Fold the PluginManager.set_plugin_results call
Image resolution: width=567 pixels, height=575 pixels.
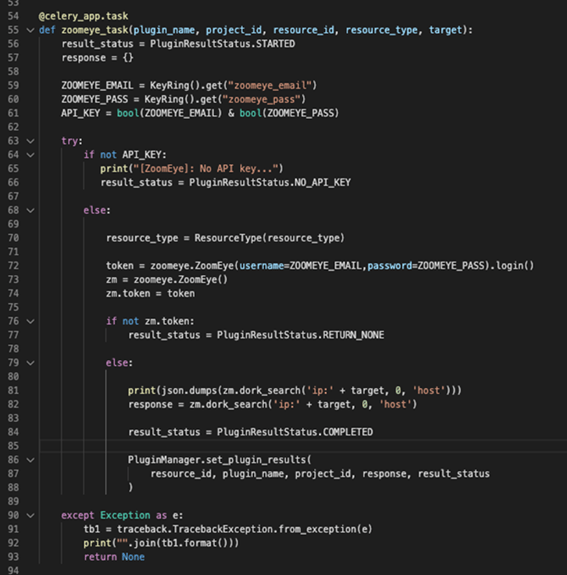30,460
